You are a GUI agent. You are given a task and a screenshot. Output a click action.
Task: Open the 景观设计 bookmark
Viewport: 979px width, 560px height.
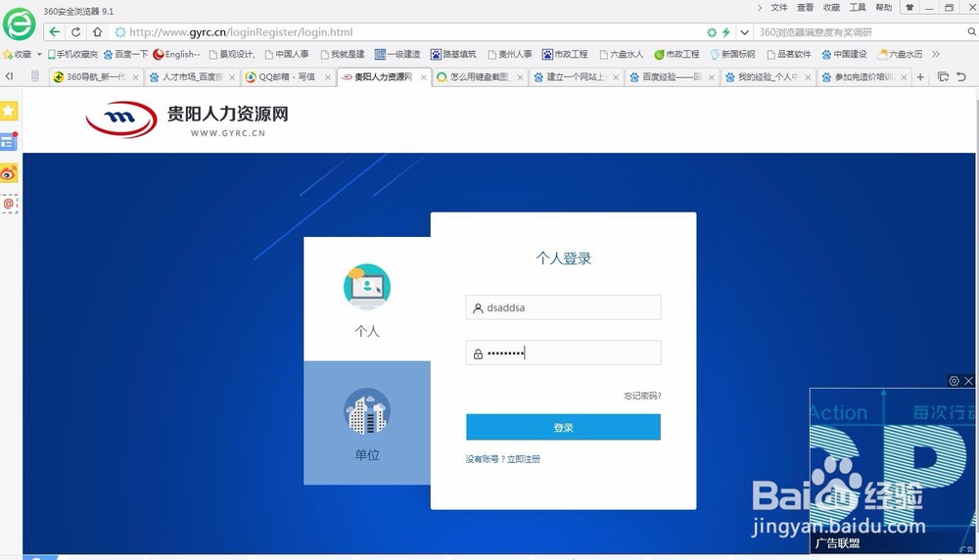(232, 54)
